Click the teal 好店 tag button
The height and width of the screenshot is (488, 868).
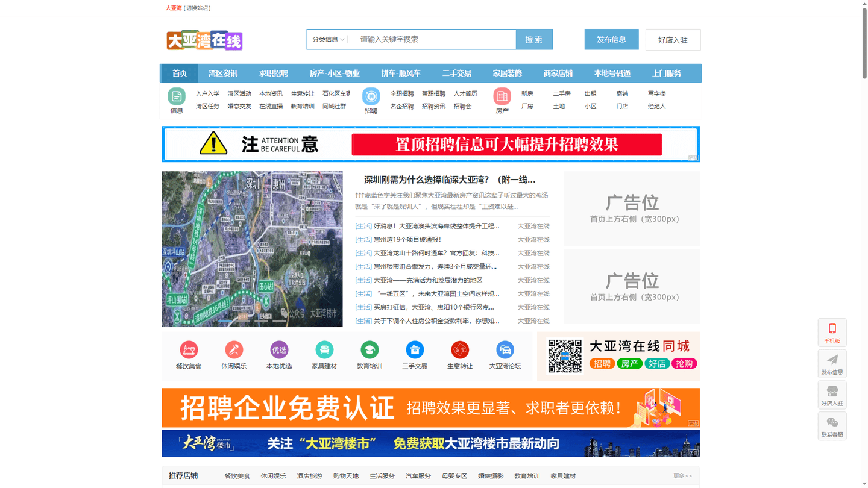point(657,363)
